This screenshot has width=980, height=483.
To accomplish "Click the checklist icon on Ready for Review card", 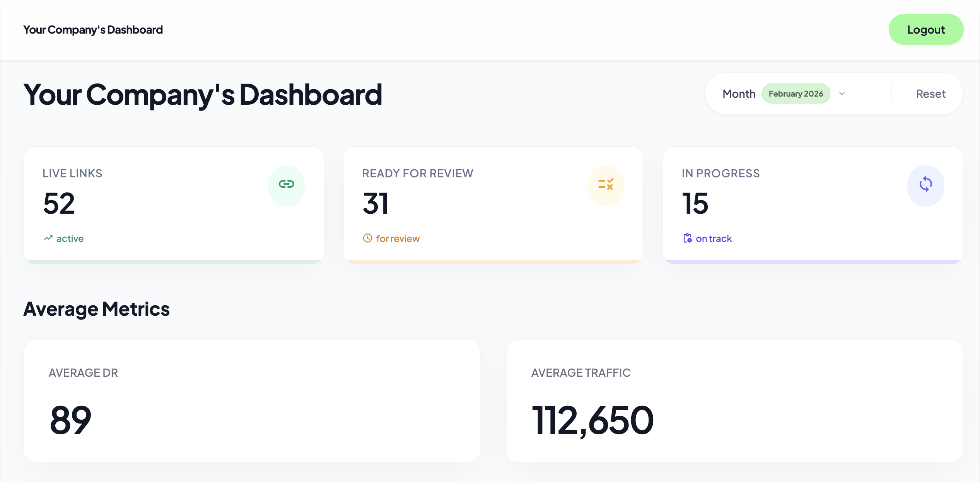I will click(x=606, y=184).
